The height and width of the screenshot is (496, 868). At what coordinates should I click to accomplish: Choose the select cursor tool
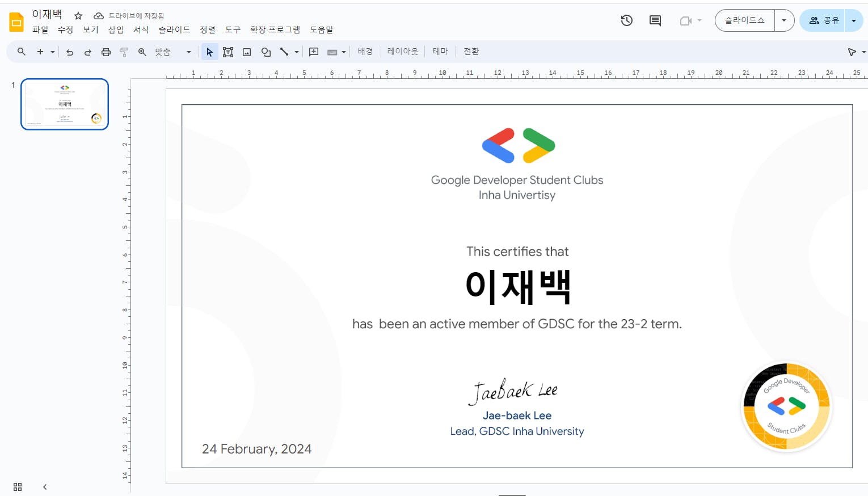click(x=209, y=52)
